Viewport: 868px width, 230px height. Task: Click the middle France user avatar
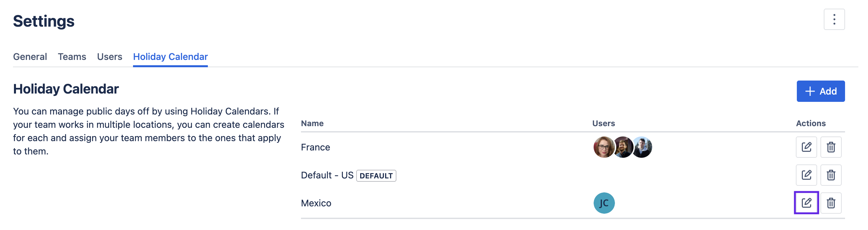pyautogui.click(x=623, y=147)
